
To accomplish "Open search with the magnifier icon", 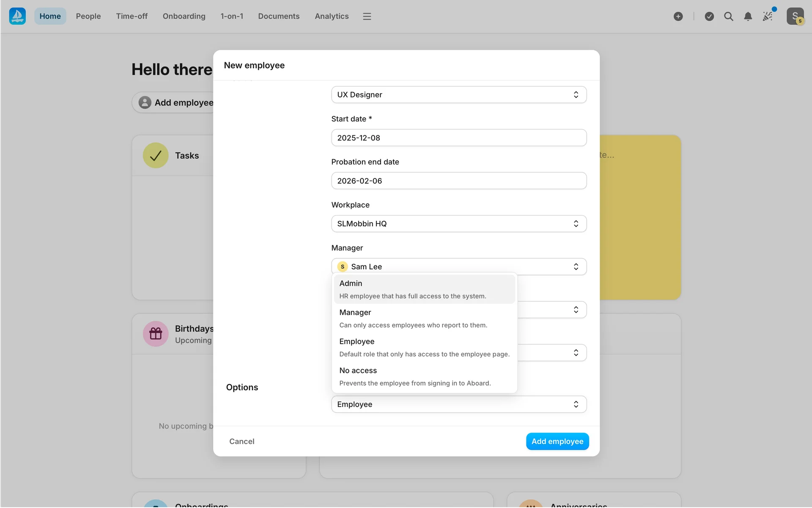I will tap(728, 17).
